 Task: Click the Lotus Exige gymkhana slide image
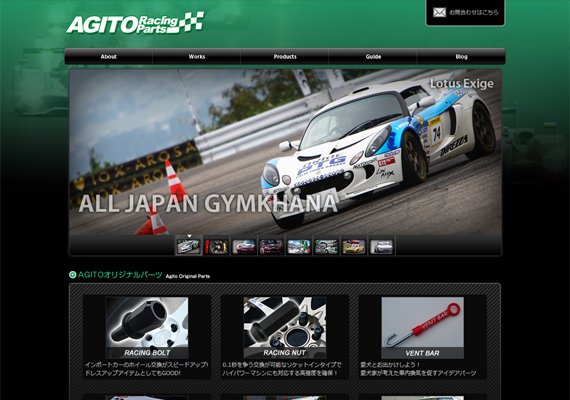285,152
